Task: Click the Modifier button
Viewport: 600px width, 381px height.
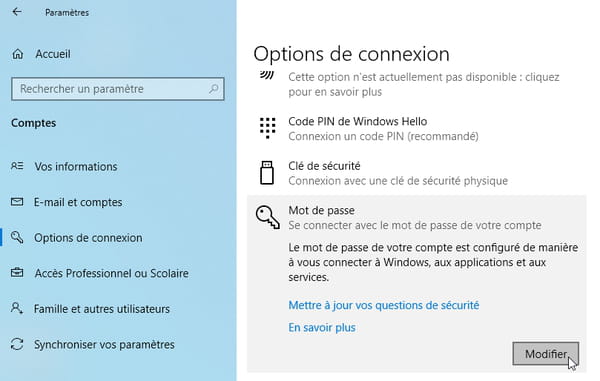Action: [546, 354]
